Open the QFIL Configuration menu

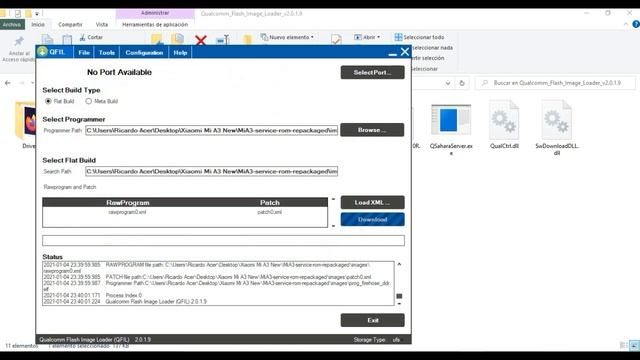[144, 53]
